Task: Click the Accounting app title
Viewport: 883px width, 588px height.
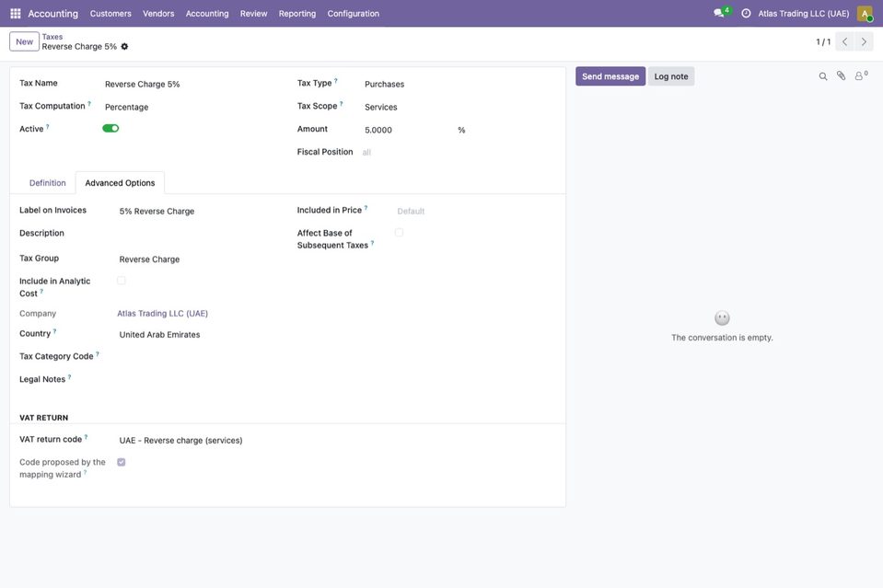Action: pos(52,14)
